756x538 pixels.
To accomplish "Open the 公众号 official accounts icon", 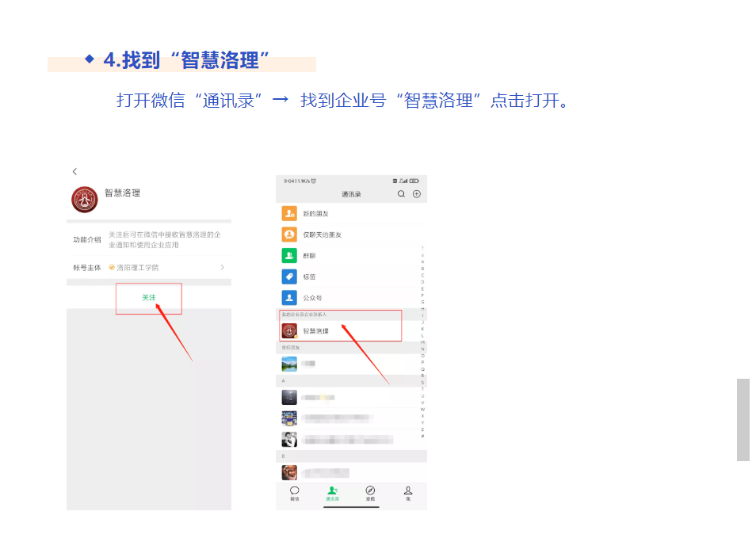I will 289,298.
